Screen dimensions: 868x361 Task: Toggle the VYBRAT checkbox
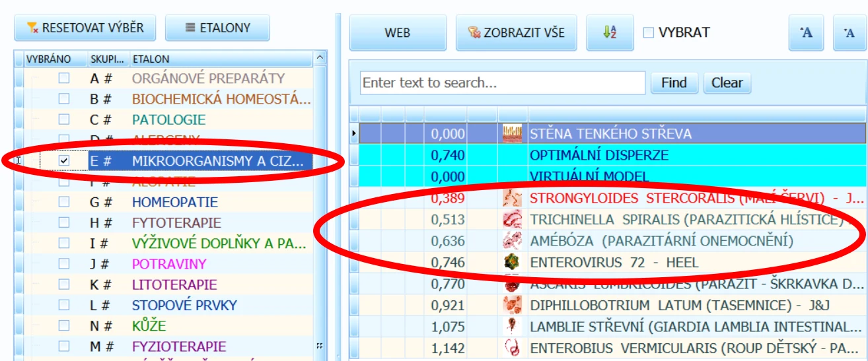[649, 32]
